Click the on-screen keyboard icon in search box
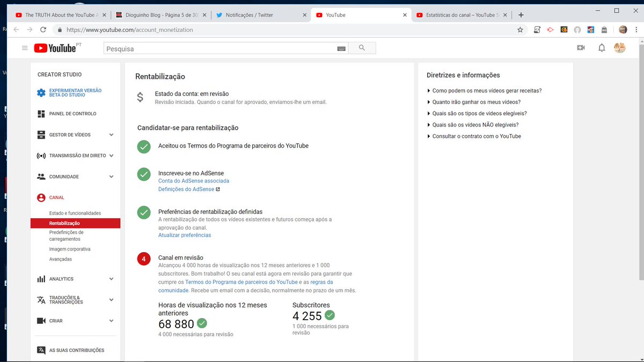644x362 pixels. (x=341, y=49)
